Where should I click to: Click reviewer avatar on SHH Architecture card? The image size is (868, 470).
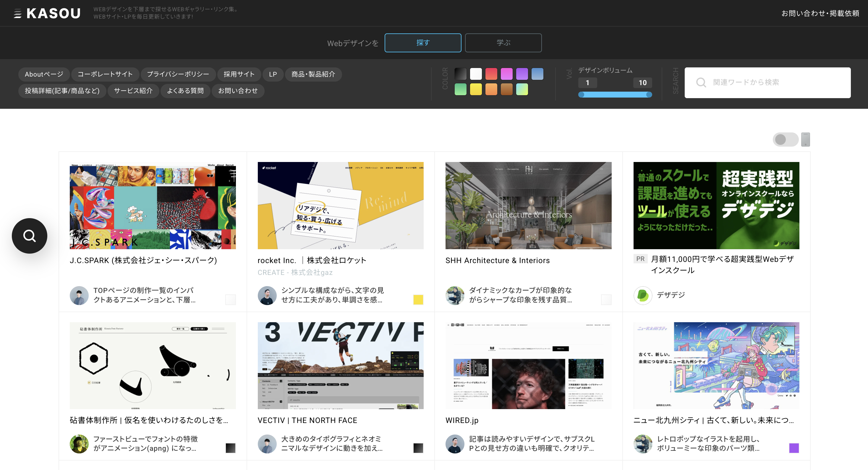click(x=455, y=296)
